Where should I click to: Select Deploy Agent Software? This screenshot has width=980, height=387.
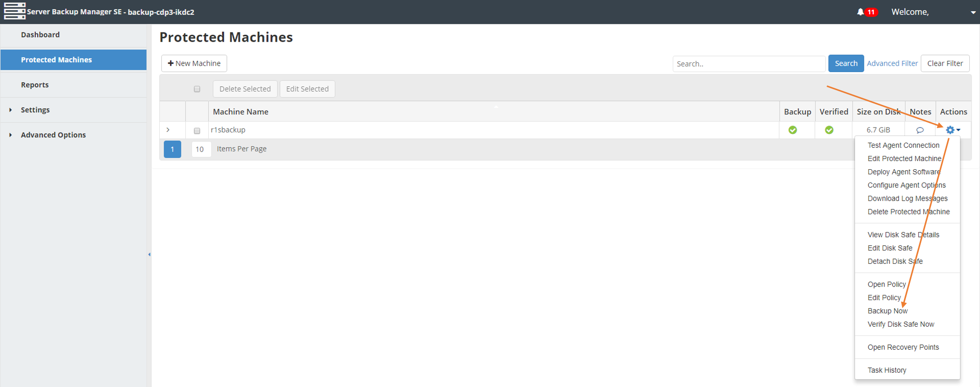tap(904, 172)
